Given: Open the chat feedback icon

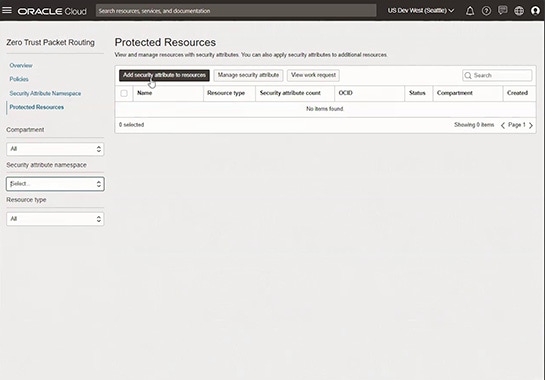Looking at the screenshot, I should pos(503,11).
